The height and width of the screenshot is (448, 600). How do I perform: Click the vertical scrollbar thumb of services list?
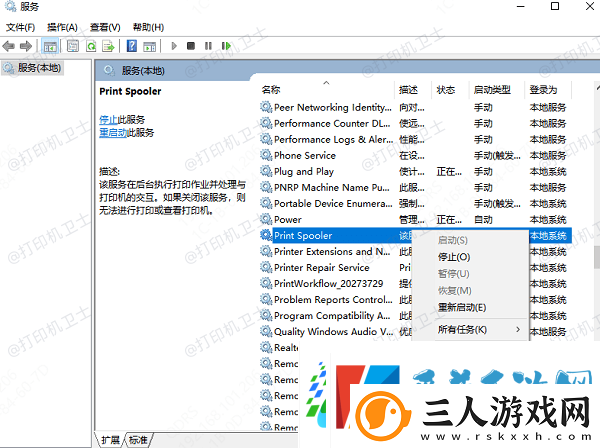coord(597,257)
